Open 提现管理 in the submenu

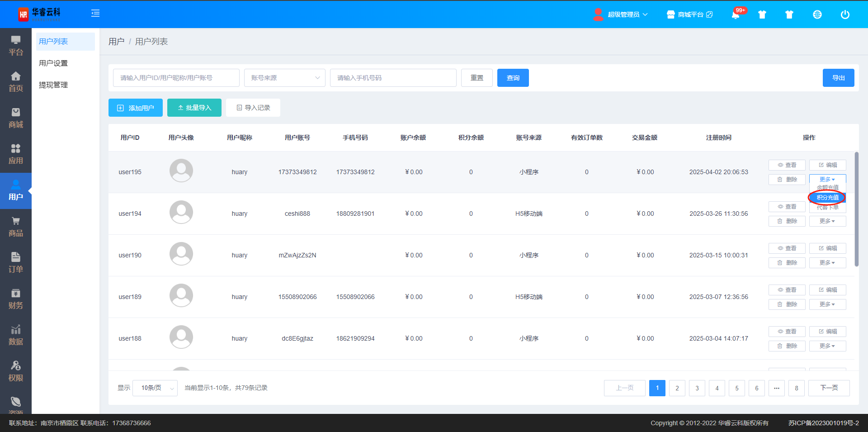click(53, 85)
